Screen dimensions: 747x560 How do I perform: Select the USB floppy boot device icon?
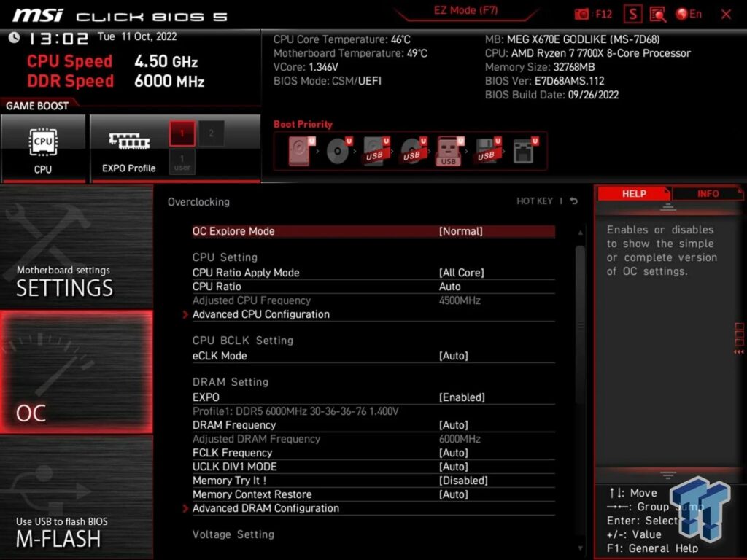[x=487, y=151]
